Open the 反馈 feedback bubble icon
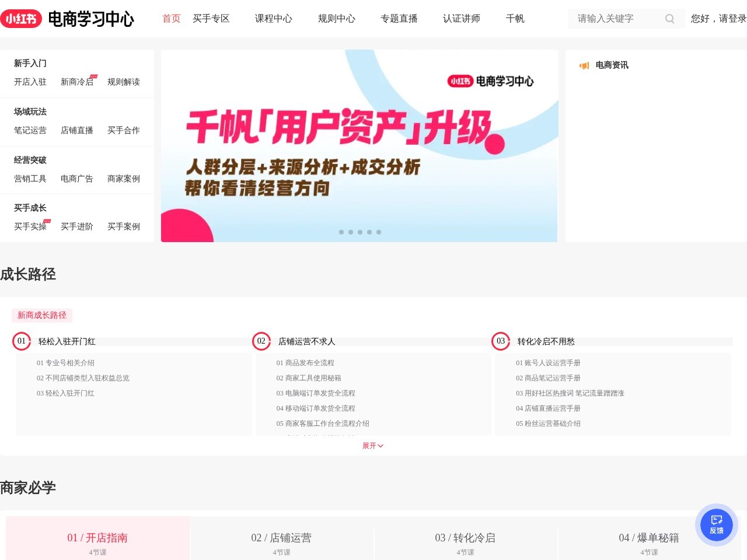The image size is (747, 560). click(x=717, y=524)
